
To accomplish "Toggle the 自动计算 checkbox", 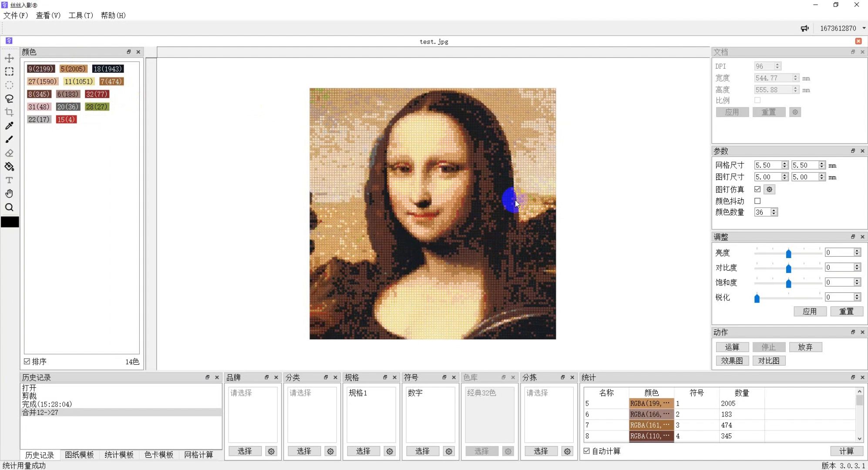I will click(x=587, y=451).
